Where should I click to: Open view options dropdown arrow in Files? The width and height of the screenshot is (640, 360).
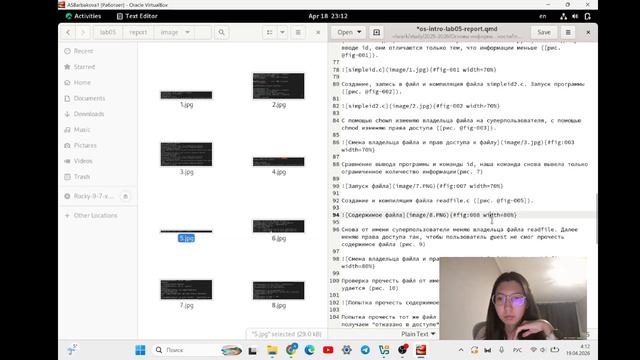(282, 32)
